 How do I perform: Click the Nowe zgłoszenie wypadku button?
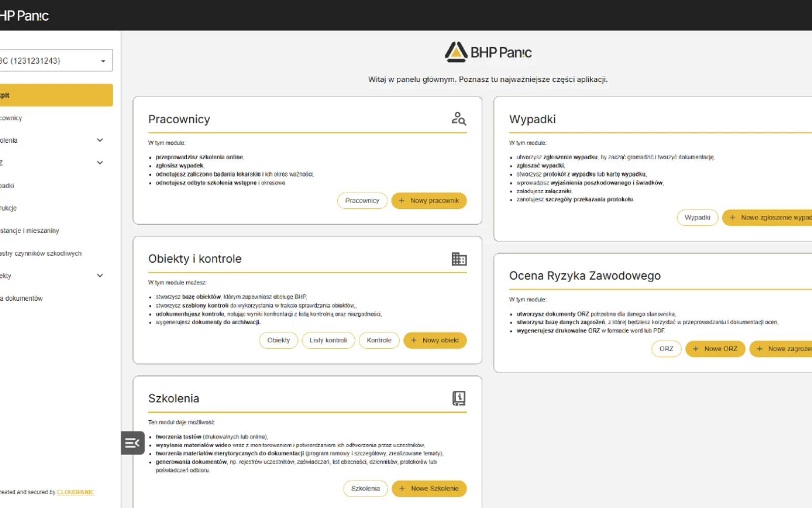(767, 217)
